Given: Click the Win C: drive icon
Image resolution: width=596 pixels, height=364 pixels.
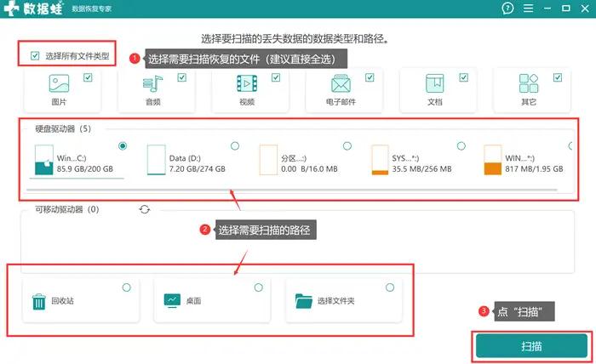Looking at the screenshot, I should (x=43, y=160).
